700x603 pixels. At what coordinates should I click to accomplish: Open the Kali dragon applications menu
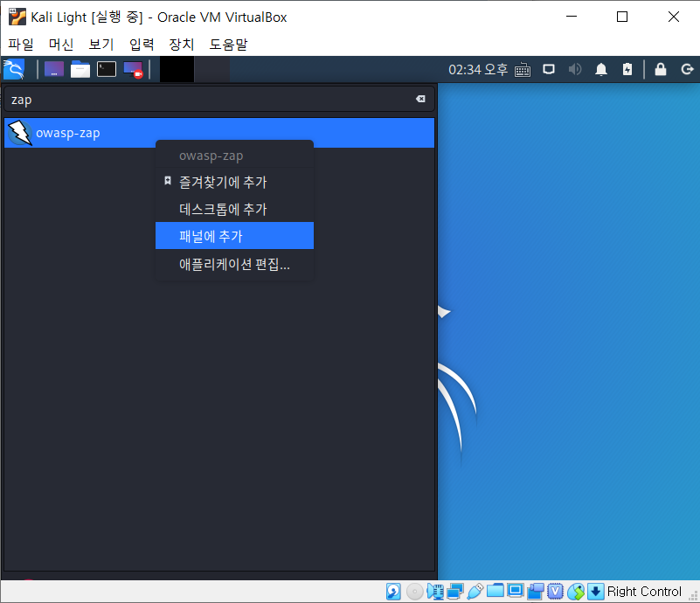click(x=14, y=69)
